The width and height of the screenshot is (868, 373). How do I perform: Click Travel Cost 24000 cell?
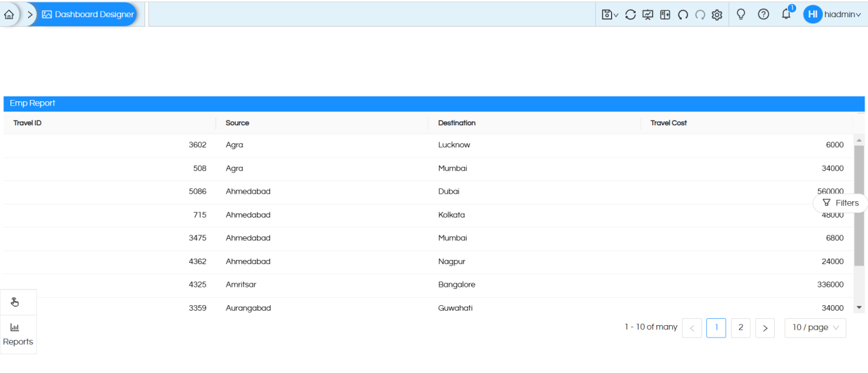(832, 261)
